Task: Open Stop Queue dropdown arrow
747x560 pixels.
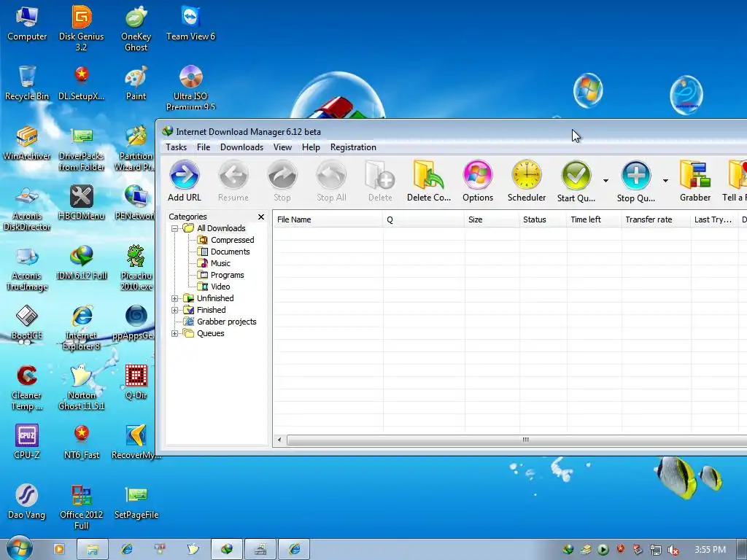Action: (x=665, y=181)
